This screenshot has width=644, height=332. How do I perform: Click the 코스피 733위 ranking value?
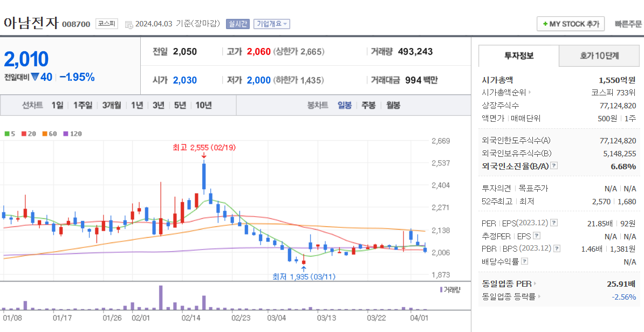tap(614, 92)
